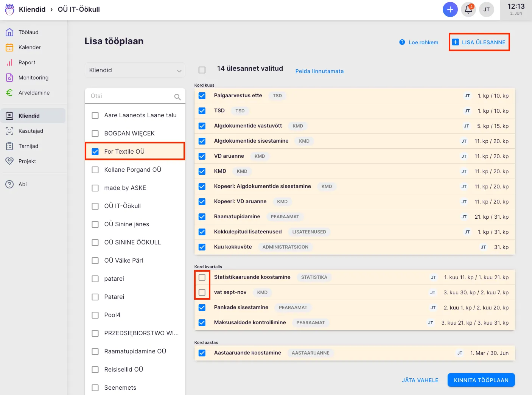Click the owl logo icon

9,9
